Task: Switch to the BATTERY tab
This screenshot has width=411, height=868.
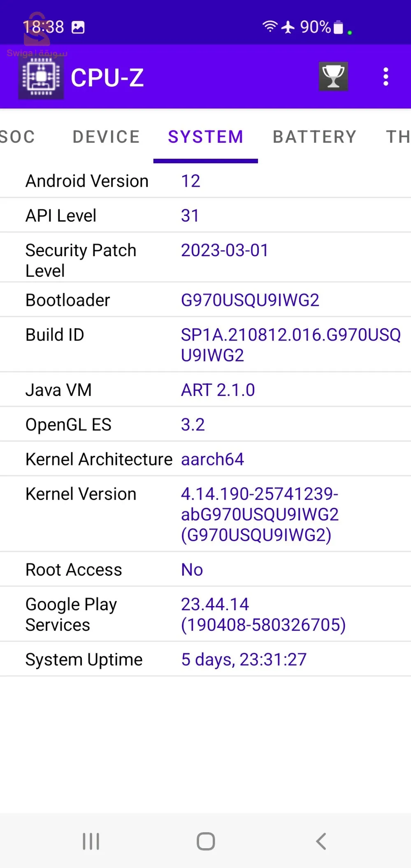Action: coord(315,137)
